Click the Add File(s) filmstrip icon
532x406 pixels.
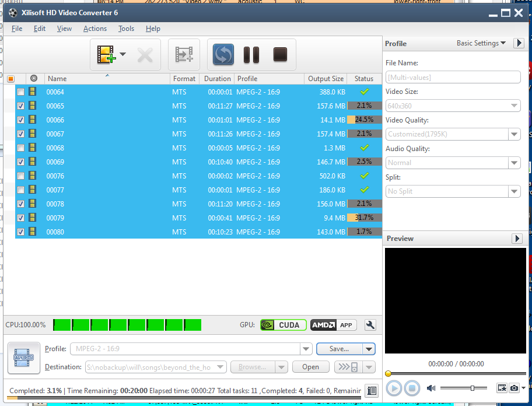[x=106, y=54]
